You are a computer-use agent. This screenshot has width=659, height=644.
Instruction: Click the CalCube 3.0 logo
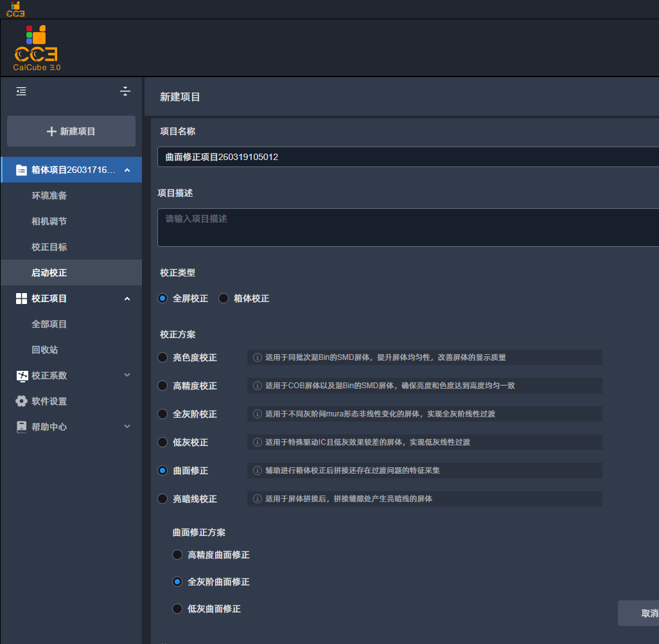37,48
